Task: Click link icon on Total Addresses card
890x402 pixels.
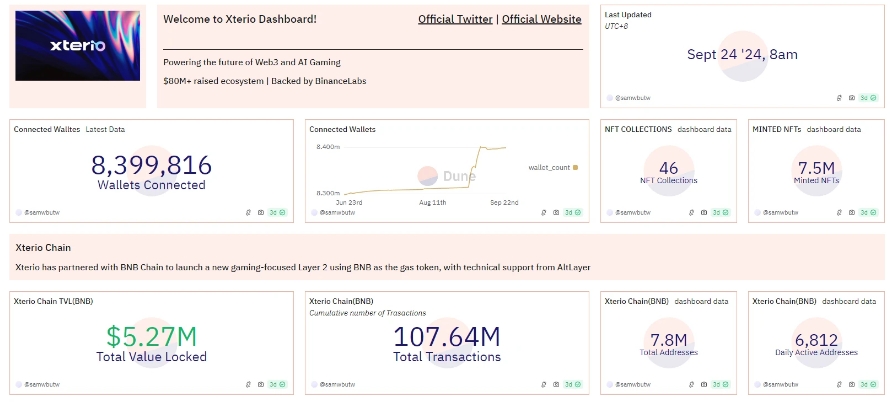Action: click(691, 384)
